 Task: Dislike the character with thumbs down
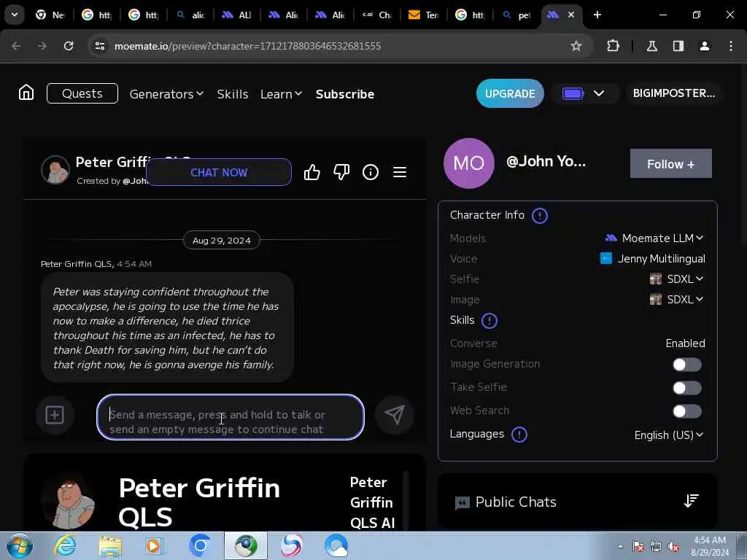point(341,172)
